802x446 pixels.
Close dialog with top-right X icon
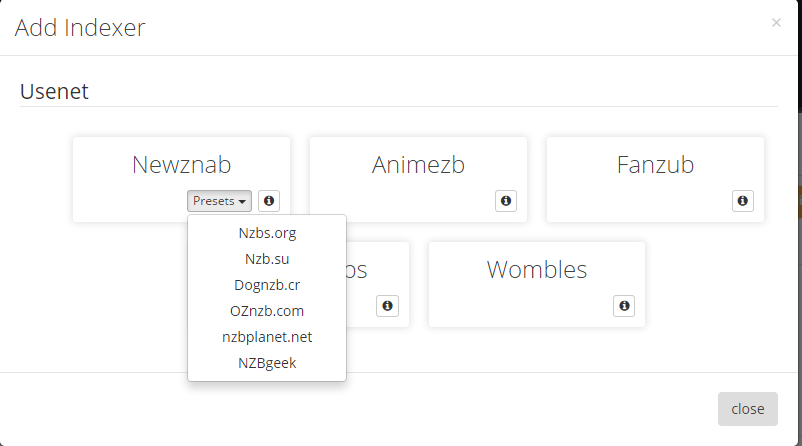776,22
